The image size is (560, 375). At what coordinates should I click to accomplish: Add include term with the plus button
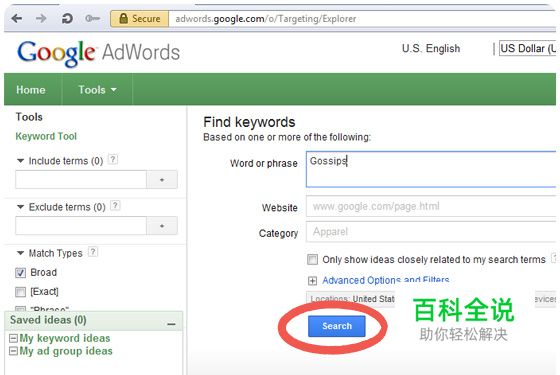(x=162, y=180)
